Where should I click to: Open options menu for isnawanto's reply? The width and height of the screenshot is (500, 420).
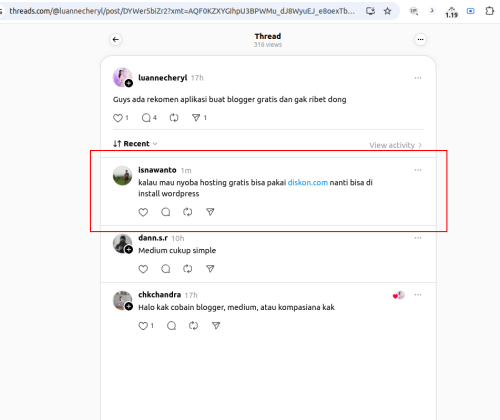[418, 170]
